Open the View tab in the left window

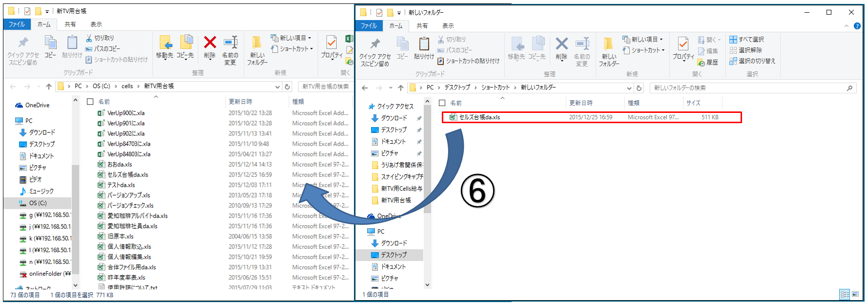(x=96, y=24)
